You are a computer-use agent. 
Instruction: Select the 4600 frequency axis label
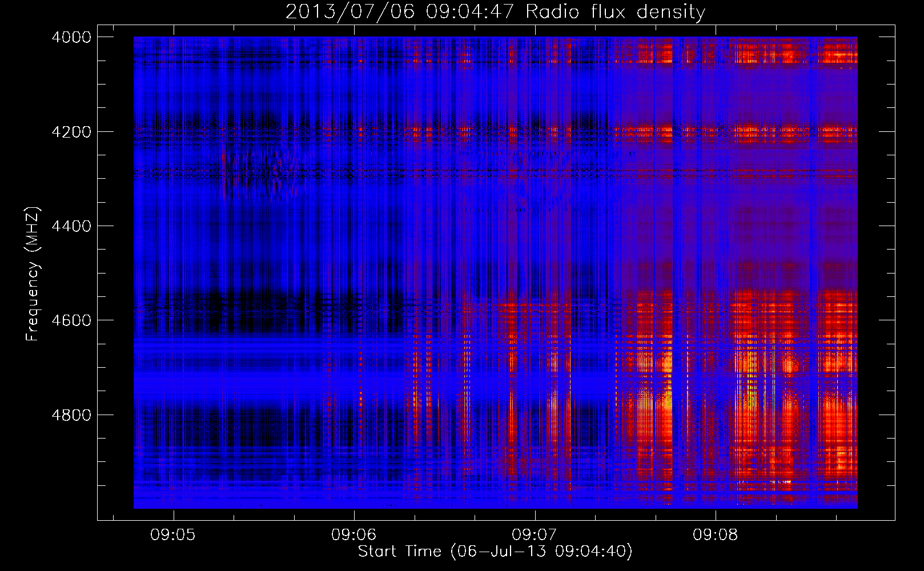pos(71,320)
